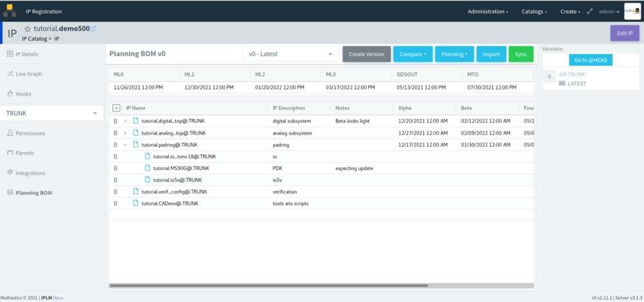This screenshot has height=302, width=644.
Task: Collapse the tutorial.padring@.TRUNK tree row
Action: pyautogui.click(x=126, y=145)
